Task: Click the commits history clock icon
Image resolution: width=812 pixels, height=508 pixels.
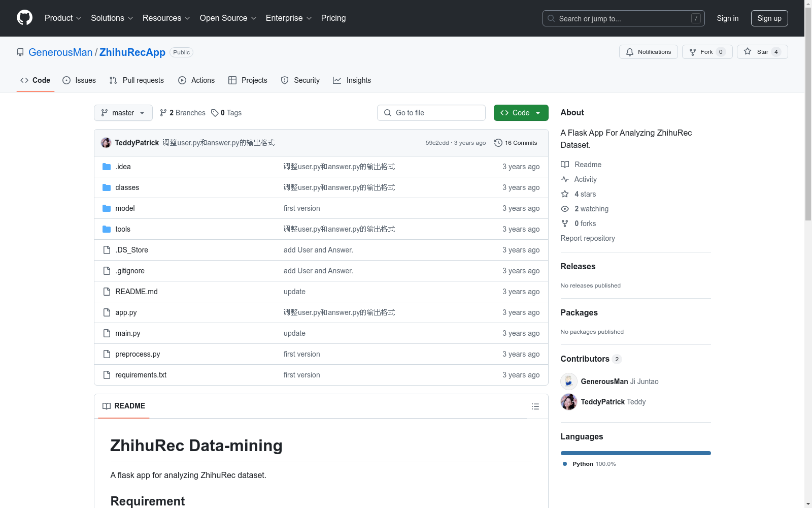Action: click(x=498, y=143)
